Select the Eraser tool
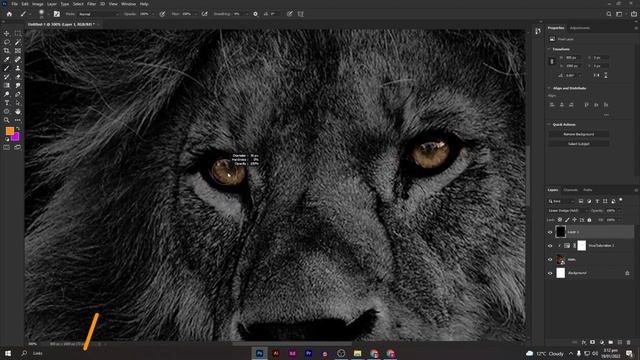 [18, 77]
